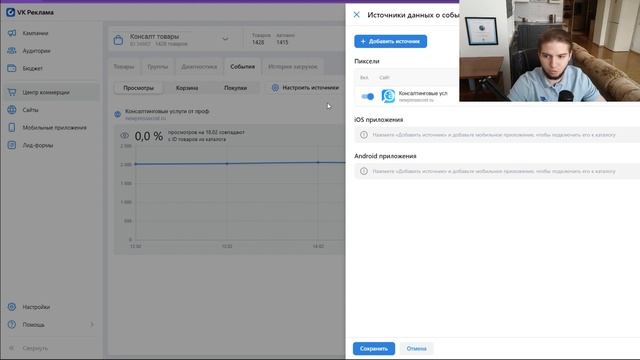640x360 pixels.
Task: Expand the Консалт товары catalog dropdown
Action: (x=225, y=39)
